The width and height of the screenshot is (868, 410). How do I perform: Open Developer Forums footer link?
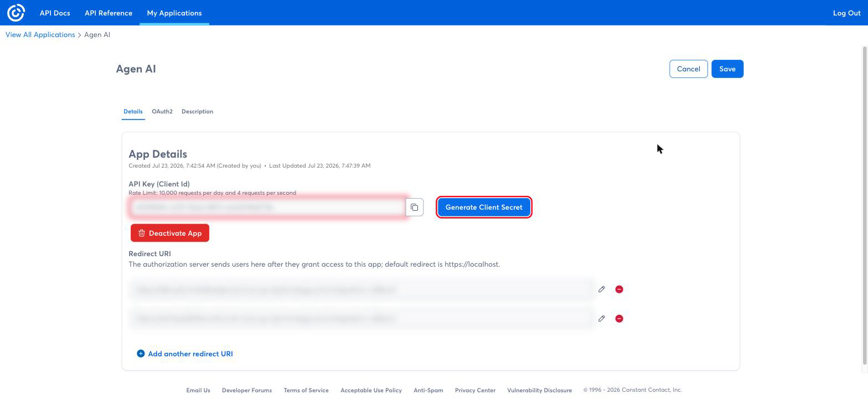[247, 390]
